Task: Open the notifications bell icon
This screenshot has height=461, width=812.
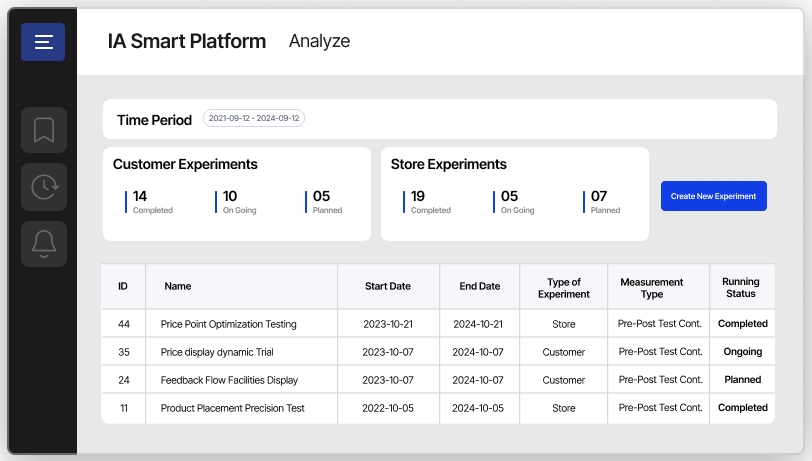Action: [x=43, y=244]
